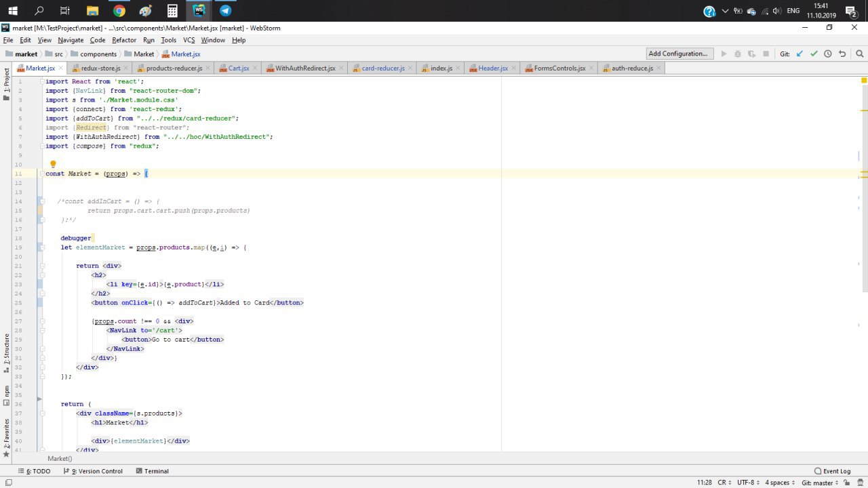
Task: Close the Market.jsx editor tab
Action: tap(62, 68)
